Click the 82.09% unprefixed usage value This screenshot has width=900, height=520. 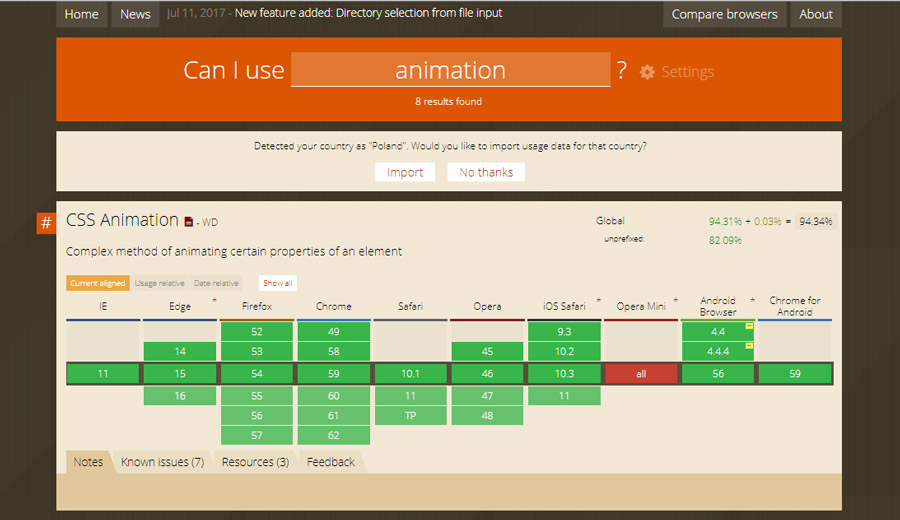point(725,240)
